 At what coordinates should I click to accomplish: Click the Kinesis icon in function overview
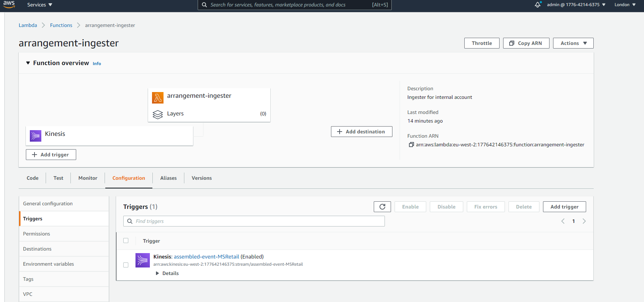click(x=36, y=136)
